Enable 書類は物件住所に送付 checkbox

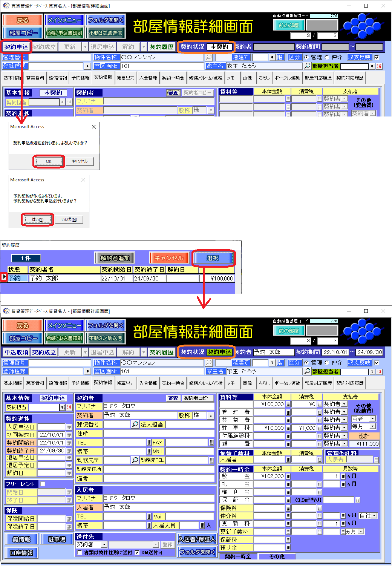[80, 552]
